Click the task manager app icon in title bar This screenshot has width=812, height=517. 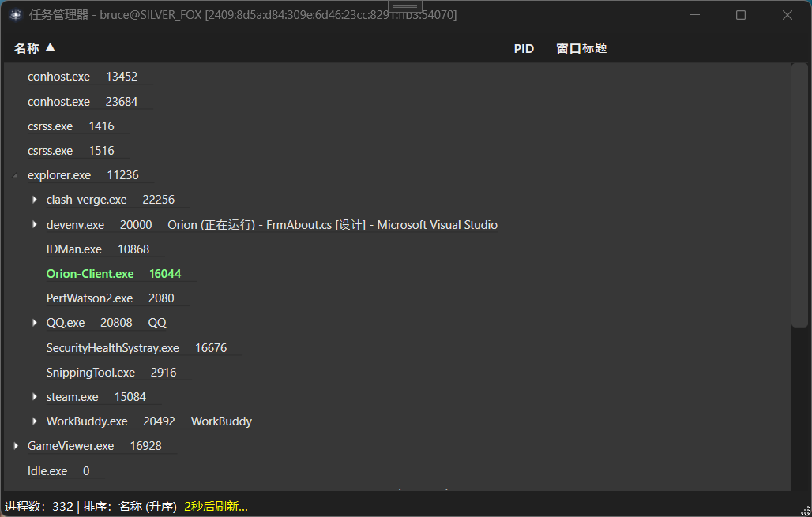pos(16,15)
